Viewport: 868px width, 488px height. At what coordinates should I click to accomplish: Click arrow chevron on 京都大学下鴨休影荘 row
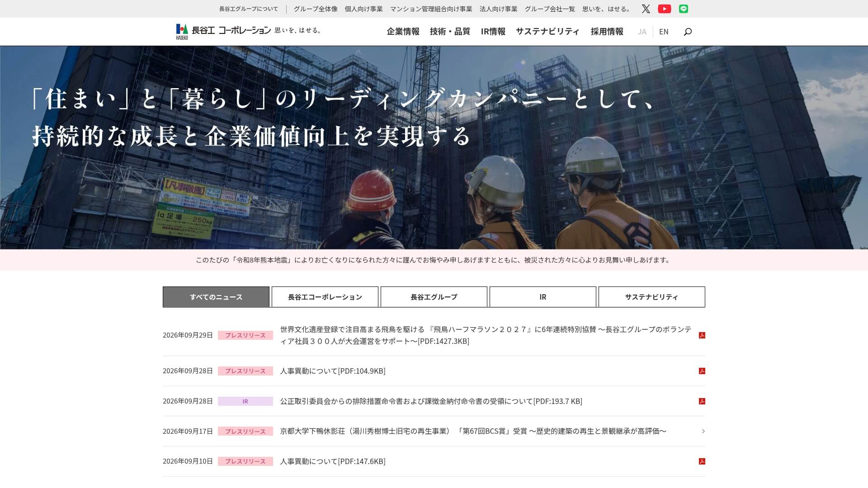[x=703, y=431]
